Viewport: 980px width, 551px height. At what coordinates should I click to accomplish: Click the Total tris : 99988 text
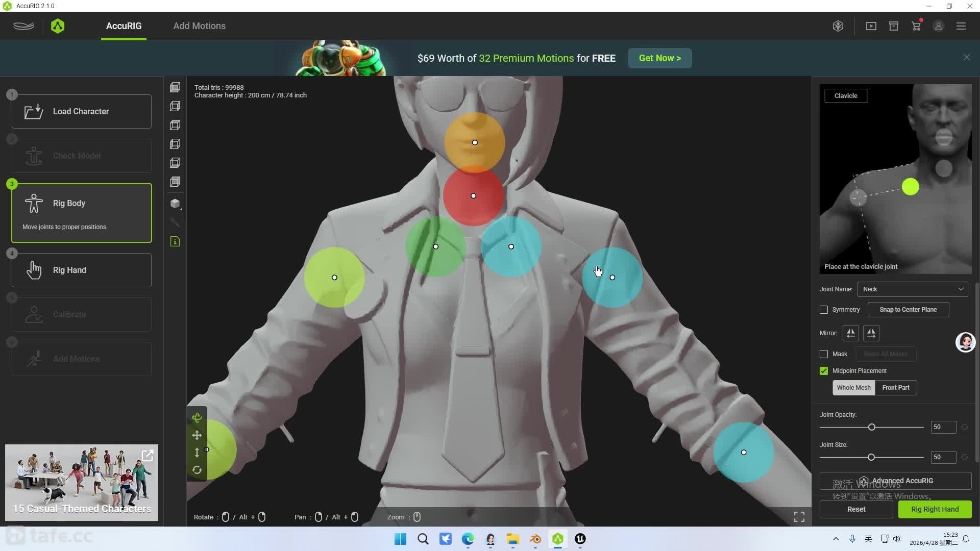point(219,88)
